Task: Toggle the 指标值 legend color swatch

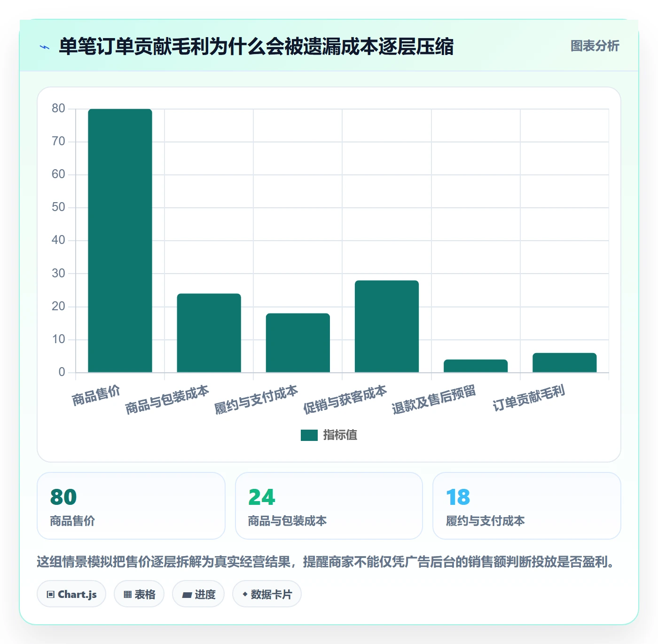Action: 309,435
